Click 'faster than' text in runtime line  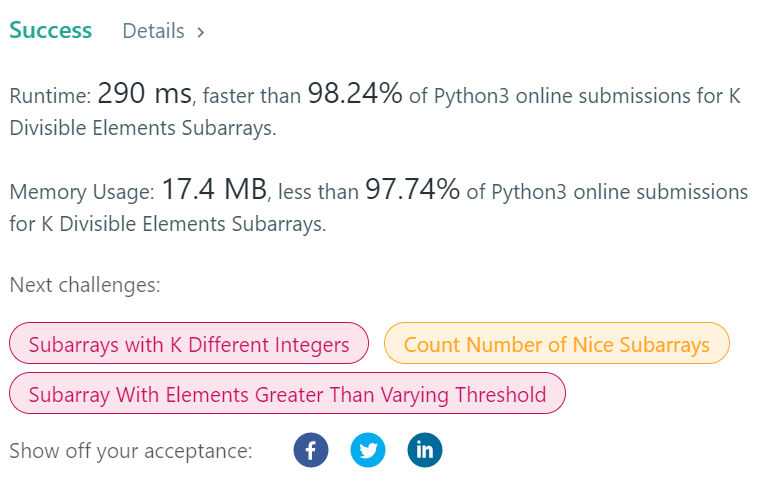pyautogui.click(x=250, y=97)
